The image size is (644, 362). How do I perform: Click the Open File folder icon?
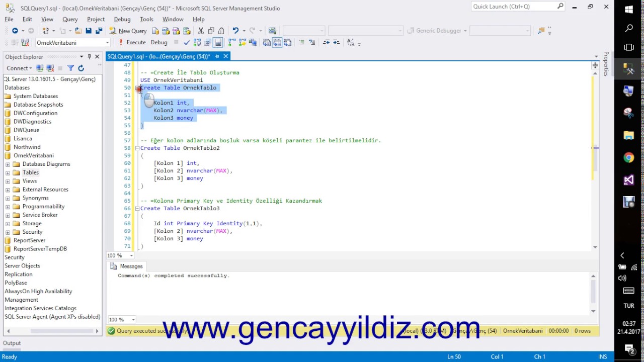(x=78, y=31)
